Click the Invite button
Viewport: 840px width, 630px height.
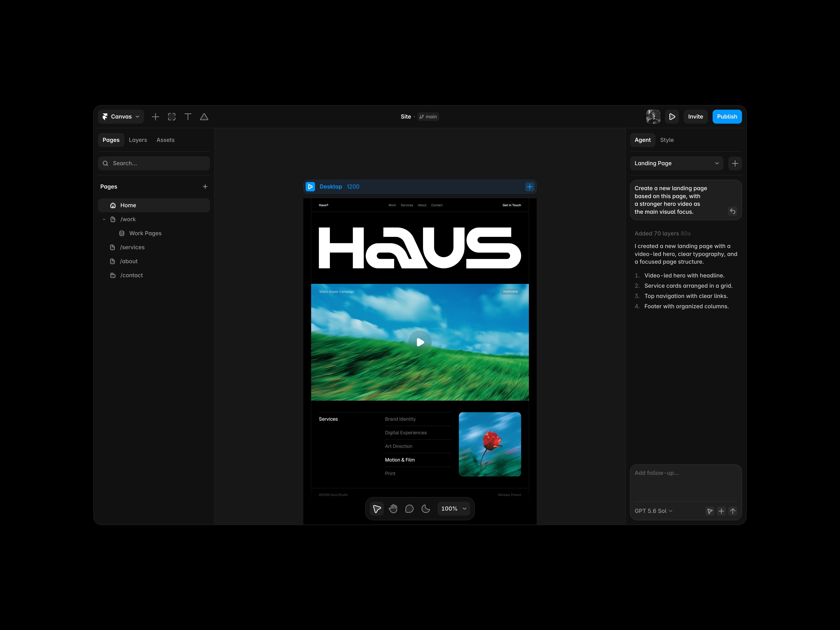(x=695, y=117)
